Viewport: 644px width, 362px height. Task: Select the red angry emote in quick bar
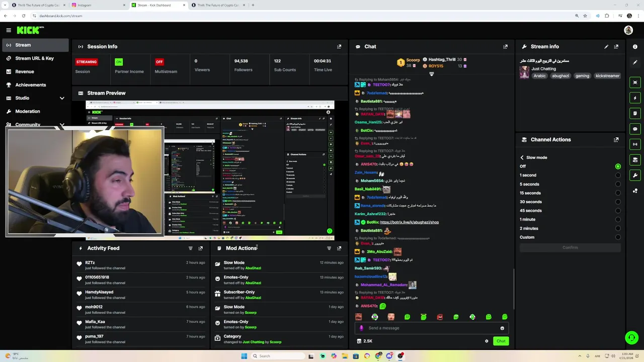(x=440, y=317)
